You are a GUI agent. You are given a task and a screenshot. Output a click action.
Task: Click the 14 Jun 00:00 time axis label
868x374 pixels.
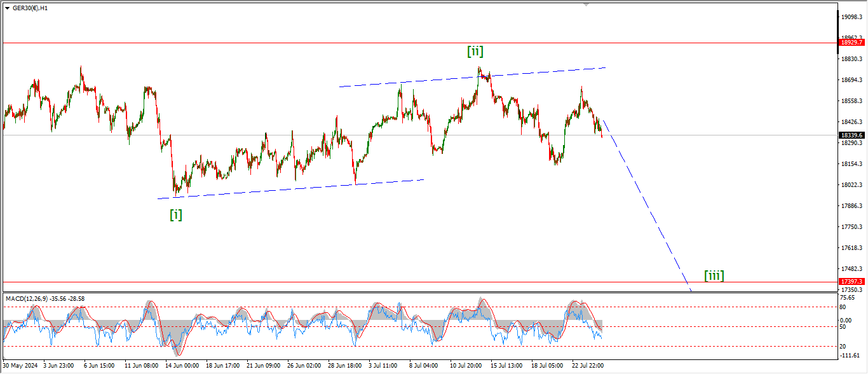point(182,366)
